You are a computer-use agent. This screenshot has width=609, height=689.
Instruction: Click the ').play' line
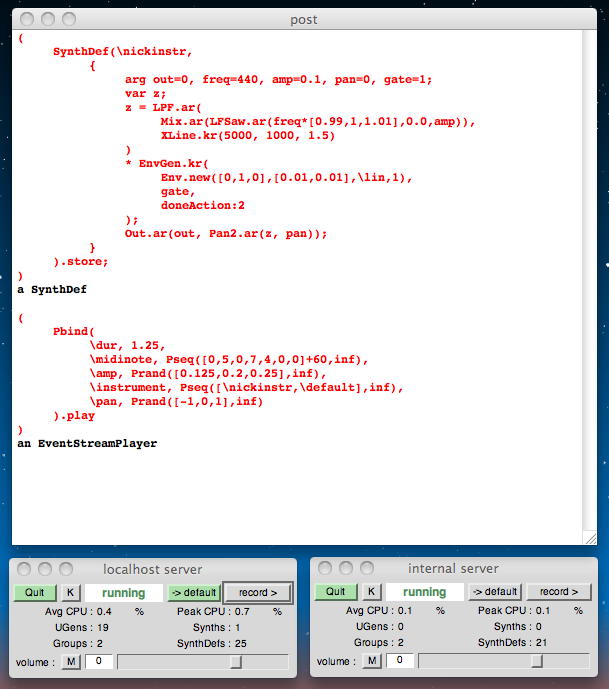74,416
